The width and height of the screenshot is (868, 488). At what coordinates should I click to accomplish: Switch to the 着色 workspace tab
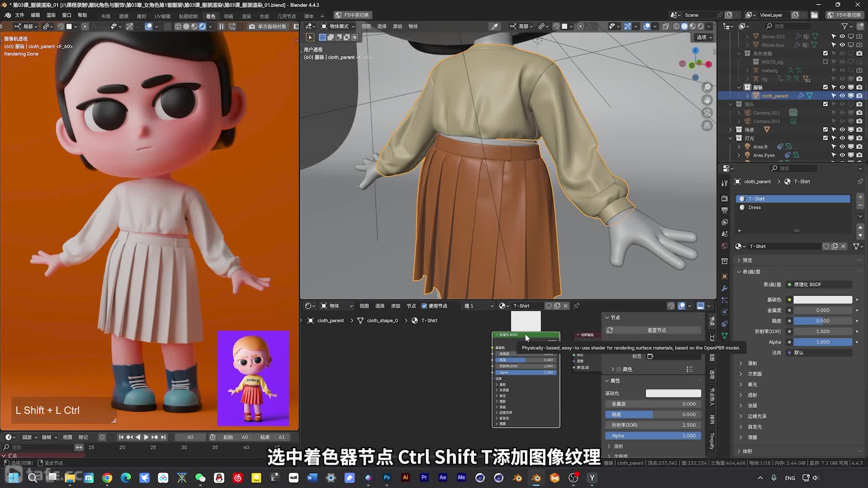pos(211,16)
